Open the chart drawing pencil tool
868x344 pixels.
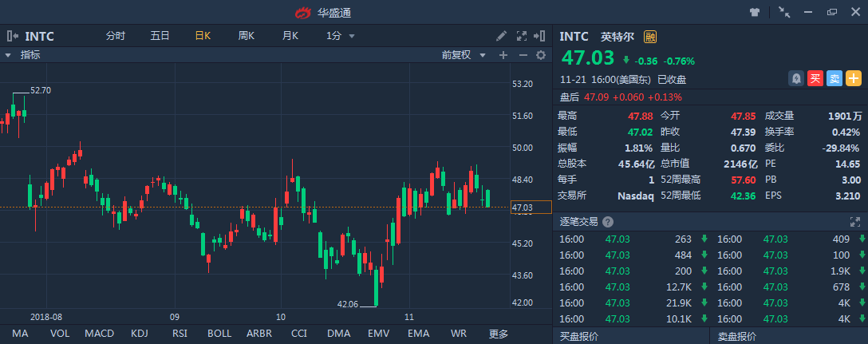501,36
